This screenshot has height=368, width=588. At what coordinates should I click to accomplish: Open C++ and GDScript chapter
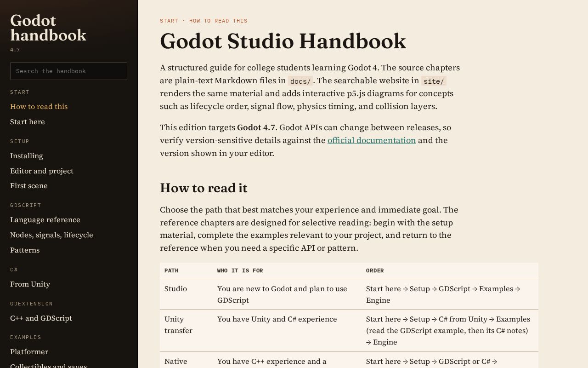pyautogui.click(x=41, y=318)
